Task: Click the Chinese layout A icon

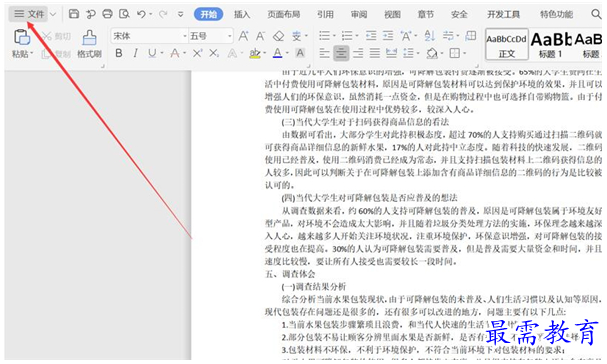Action: 406,36
